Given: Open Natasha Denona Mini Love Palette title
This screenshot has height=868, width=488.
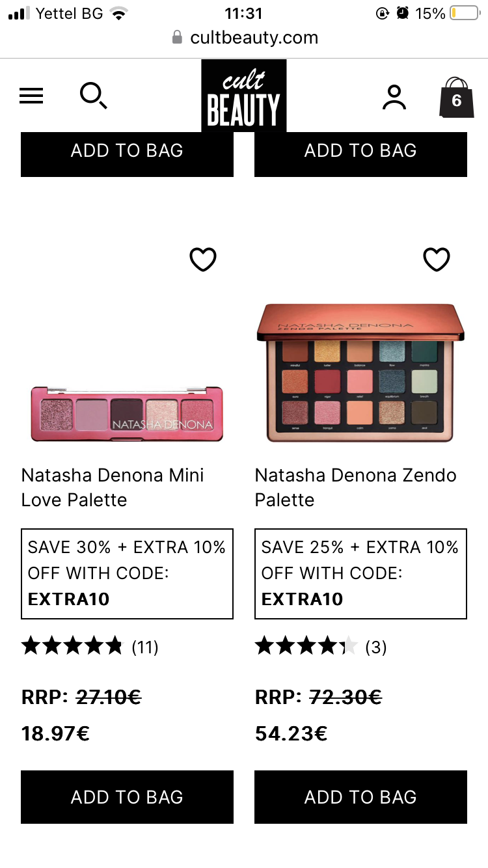Looking at the screenshot, I should click(113, 487).
